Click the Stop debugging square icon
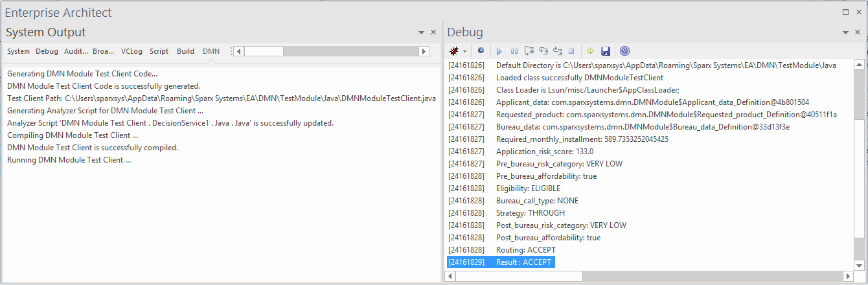 [x=571, y=51]
